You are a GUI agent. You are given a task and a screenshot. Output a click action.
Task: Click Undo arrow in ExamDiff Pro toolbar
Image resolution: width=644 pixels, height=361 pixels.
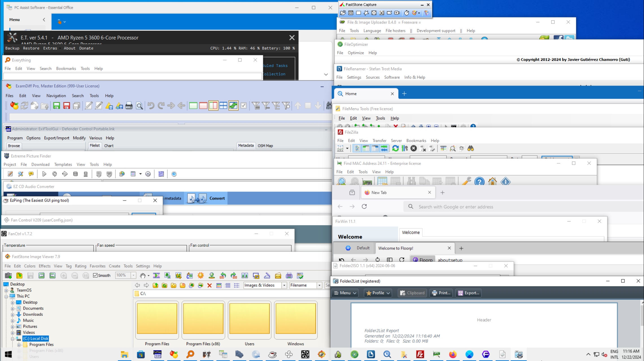coord(151,106)
